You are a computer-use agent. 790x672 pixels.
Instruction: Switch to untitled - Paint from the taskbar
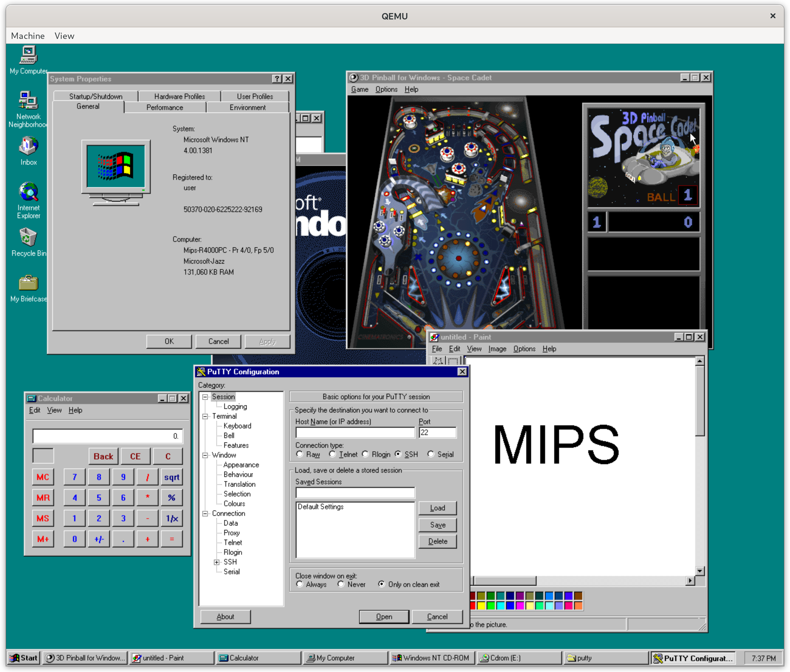tap(172, 658)
